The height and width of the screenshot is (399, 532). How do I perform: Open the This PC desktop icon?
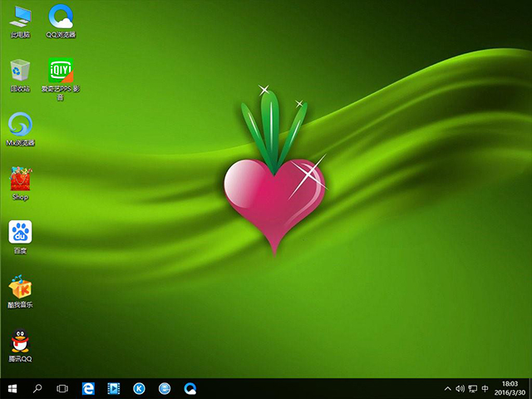coord(20,18)
